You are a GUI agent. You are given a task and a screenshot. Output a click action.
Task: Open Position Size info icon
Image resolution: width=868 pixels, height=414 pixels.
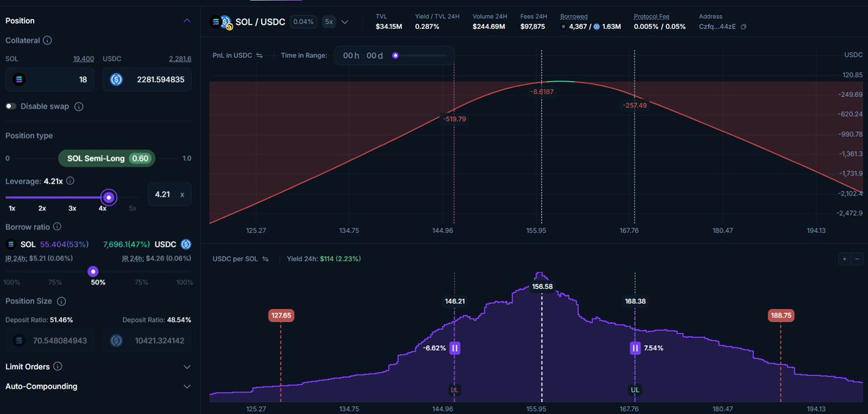pyautogui.click(x=61, y=301)
